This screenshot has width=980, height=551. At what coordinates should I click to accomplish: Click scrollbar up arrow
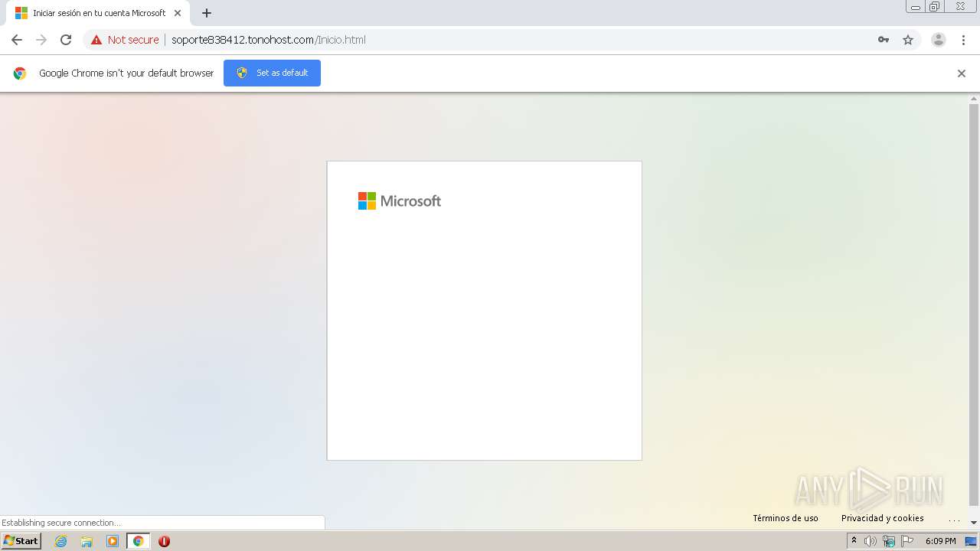[974, 98]
